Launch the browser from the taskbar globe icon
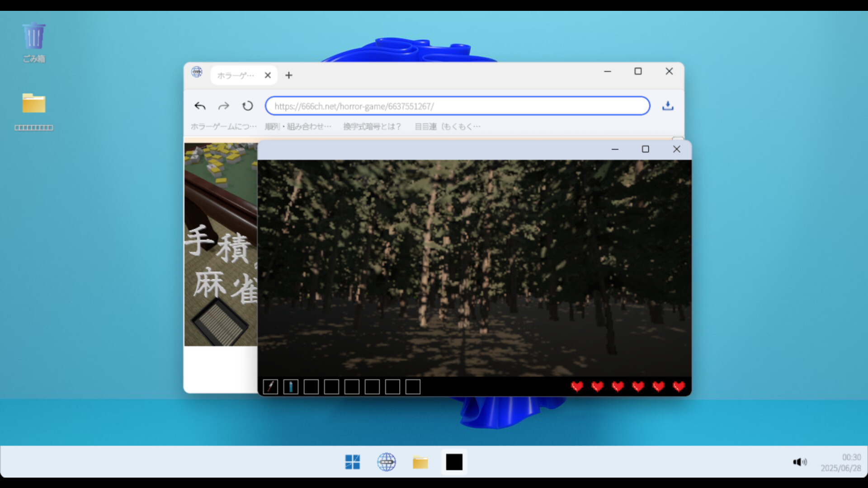Image resolution: width=868 pixels, height=488 pixels. coord(387,462)
